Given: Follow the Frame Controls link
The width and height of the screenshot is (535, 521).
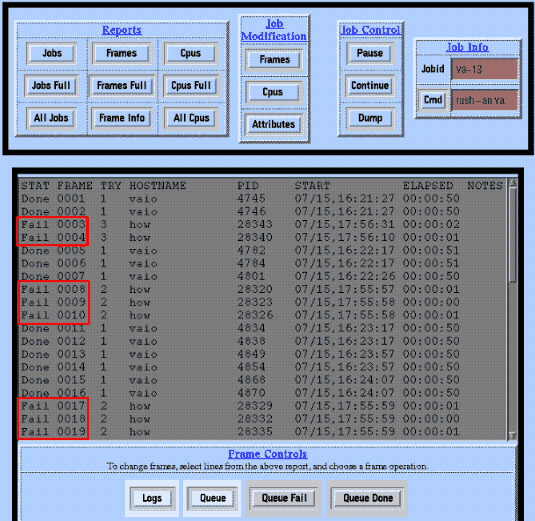Looking at the screenshot, I should click(x=268, y=454).
